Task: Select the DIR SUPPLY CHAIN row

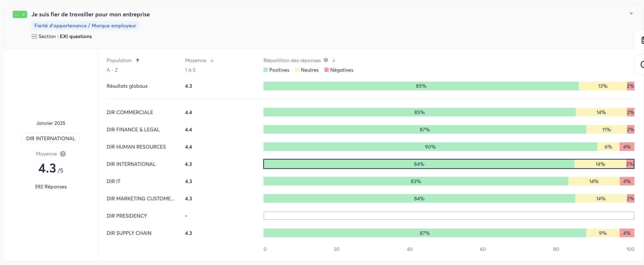Action: coord(129,233)
